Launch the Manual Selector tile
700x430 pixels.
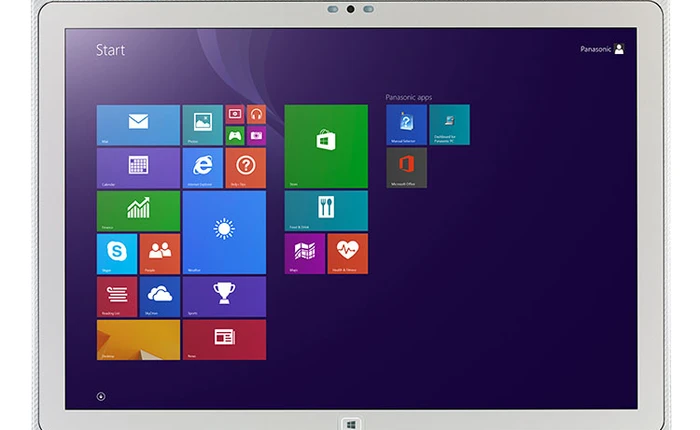406,125
